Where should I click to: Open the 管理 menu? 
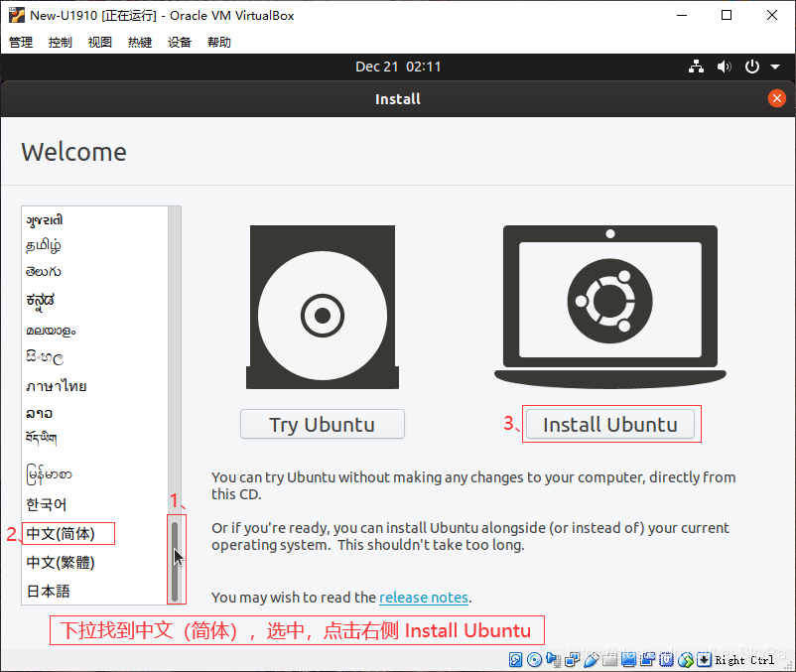(x=21, y=42)
